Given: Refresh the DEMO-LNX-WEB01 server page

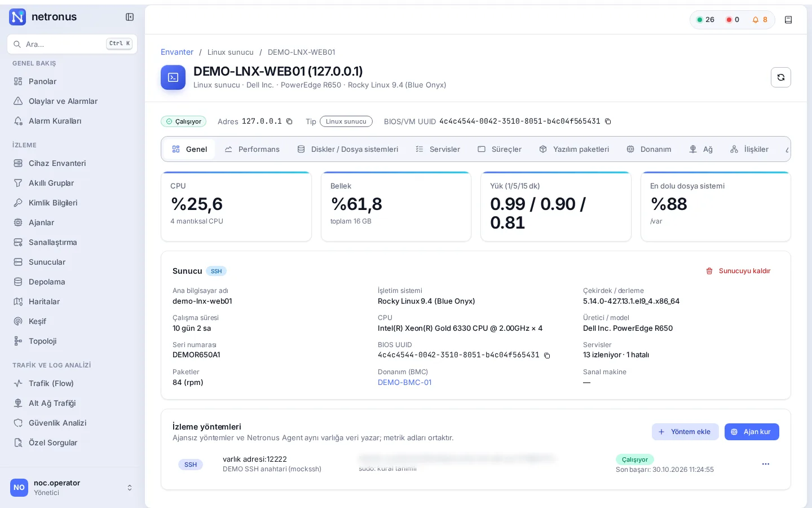Looking at the screenshot, I should coord(781,77).
